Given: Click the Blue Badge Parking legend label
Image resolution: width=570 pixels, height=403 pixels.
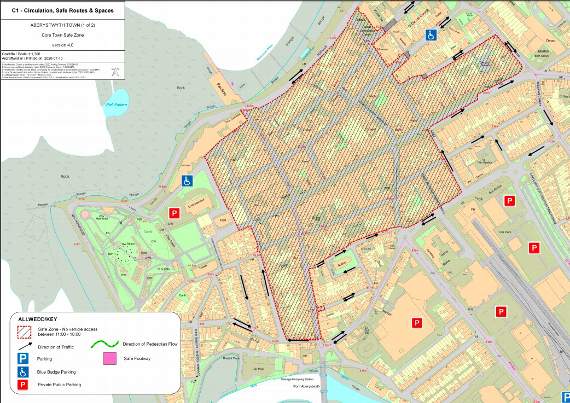Looking at the screenshot, I should [56, 372].
